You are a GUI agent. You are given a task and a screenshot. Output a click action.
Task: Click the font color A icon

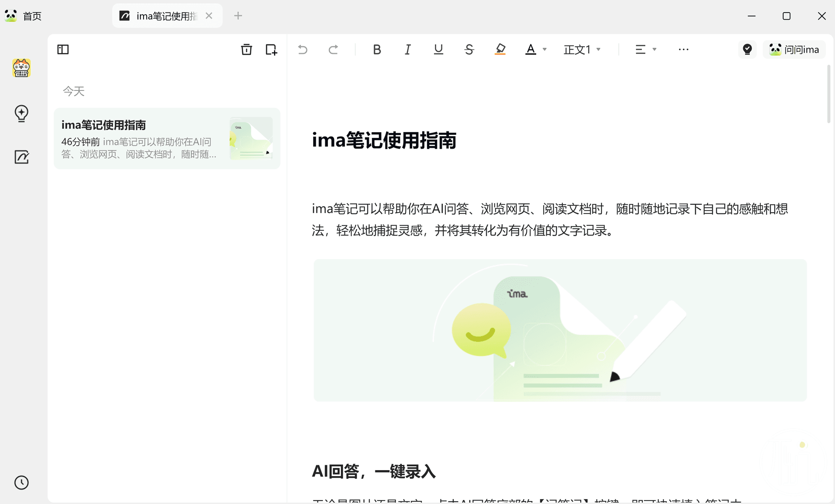pyautogui.click(x=531, y=50)
